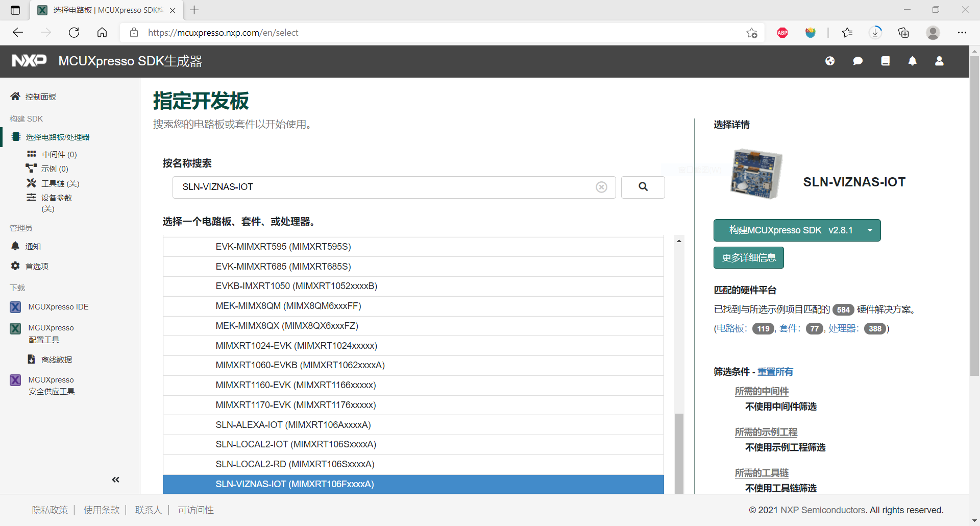Image resolution: width=980 pixels, height=526 pixels.
Task: Open 所需的工具链 filter link
Action: coord(762,473)
